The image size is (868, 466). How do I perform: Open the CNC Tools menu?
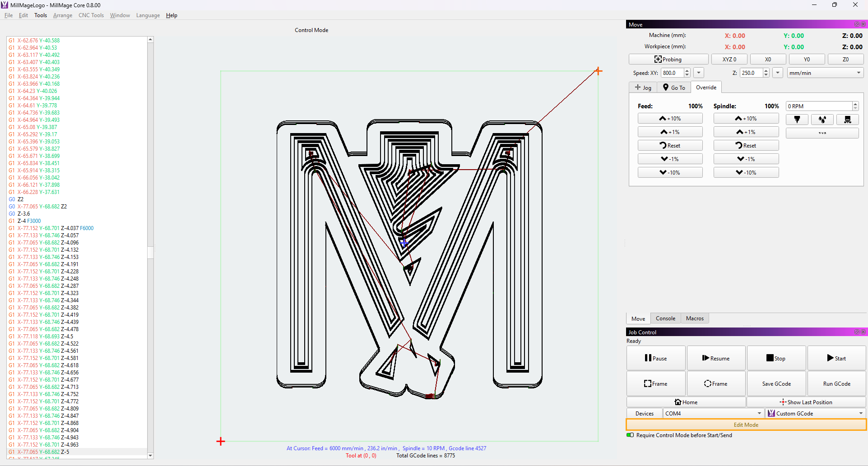[91, 15]
